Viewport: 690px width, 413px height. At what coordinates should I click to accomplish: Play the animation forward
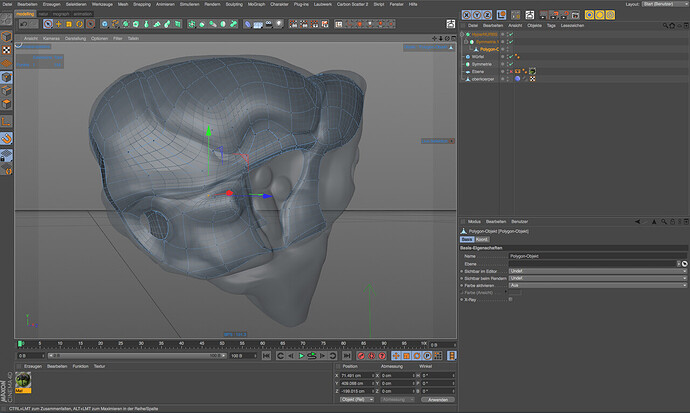pyautogui.click(x=301, y=355)
